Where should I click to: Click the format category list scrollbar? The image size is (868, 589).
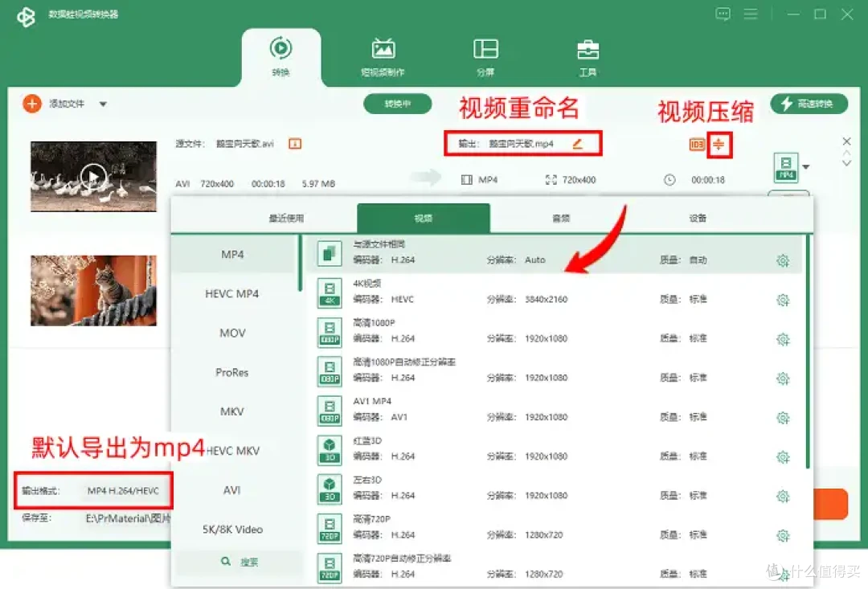coord(301,264)
